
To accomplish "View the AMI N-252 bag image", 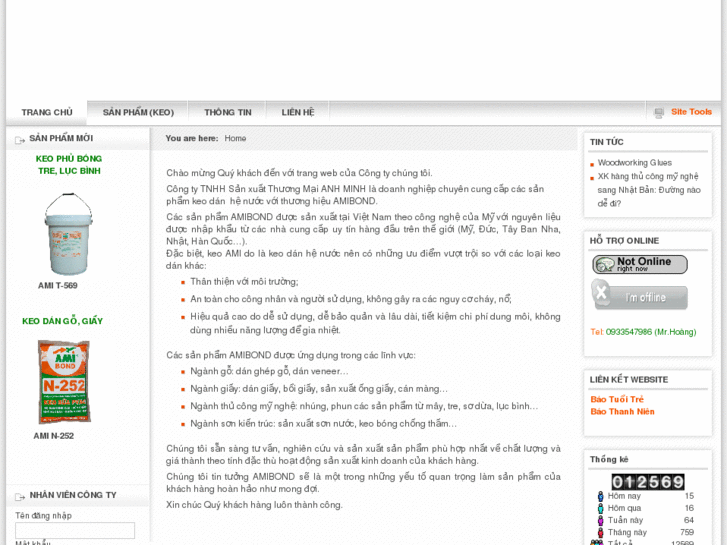I will click(x=64, y=382).
